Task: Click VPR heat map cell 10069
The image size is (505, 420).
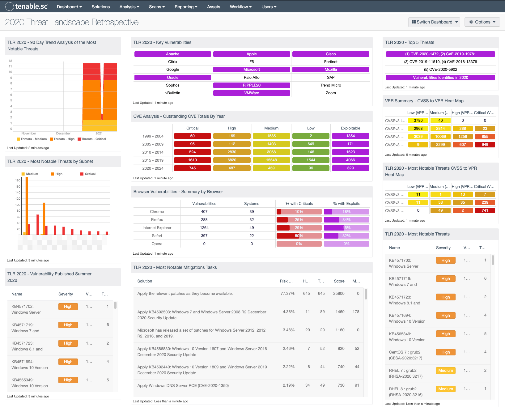Action: click(440, 137)
